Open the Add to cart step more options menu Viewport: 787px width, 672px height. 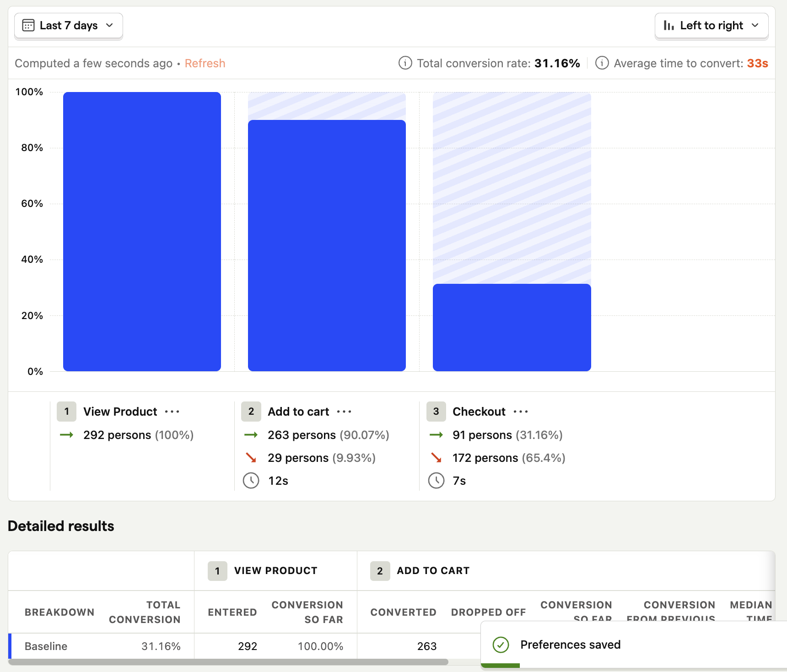(x=344, y=412)
